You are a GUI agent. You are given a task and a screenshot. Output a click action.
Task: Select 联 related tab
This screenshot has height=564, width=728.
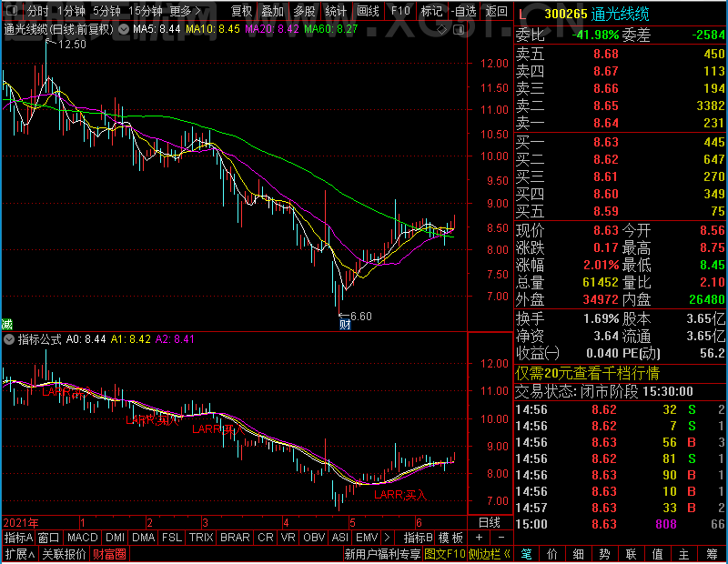coord(631,554)
